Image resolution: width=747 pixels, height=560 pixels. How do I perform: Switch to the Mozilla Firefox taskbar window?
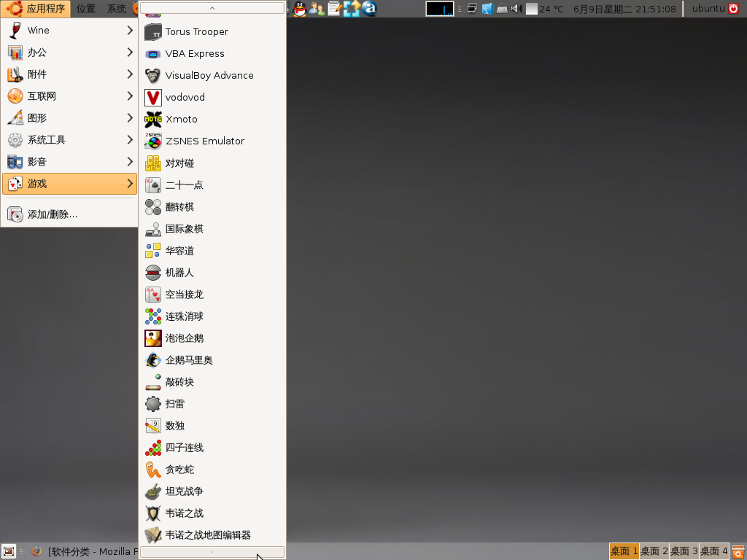point(85,551)
